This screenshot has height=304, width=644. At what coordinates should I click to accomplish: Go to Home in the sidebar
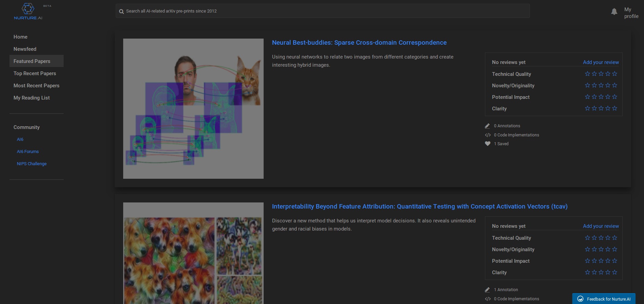pyautogui.click(x=37, y=37)
